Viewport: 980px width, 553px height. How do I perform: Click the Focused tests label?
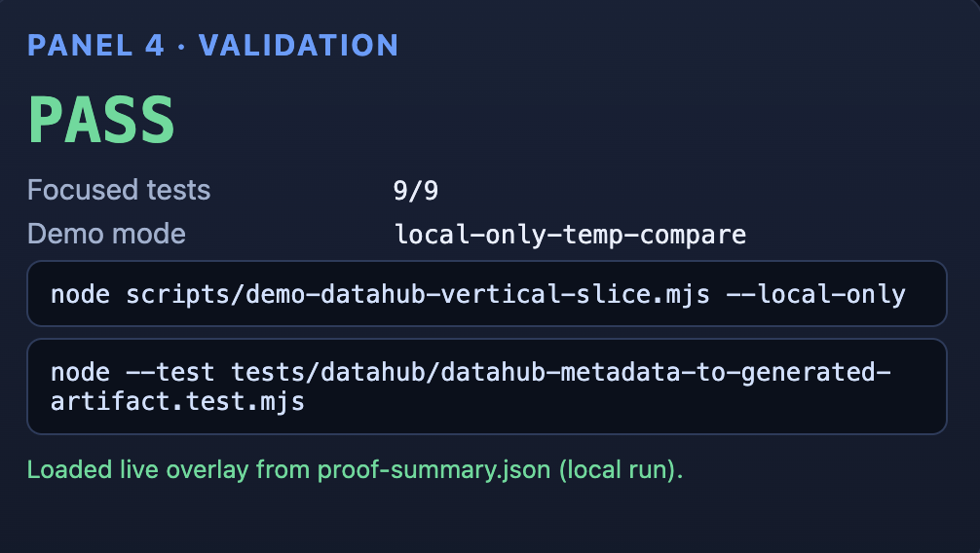[x=119, y=190]
